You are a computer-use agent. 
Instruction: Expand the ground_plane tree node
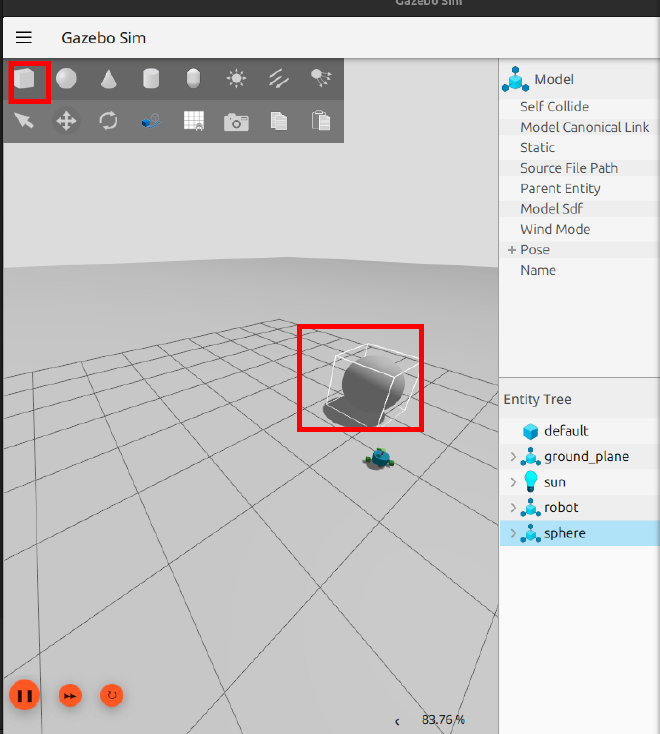(513, 456)
